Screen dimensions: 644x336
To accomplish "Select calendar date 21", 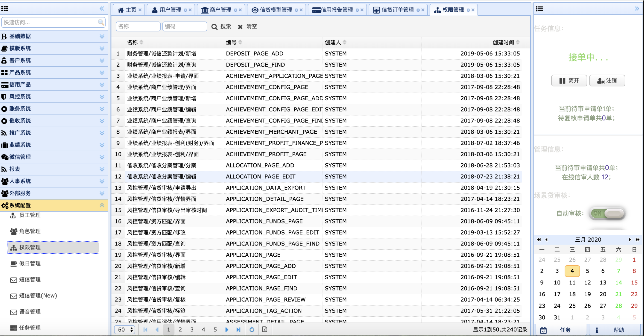I will [x=618, y=294].
